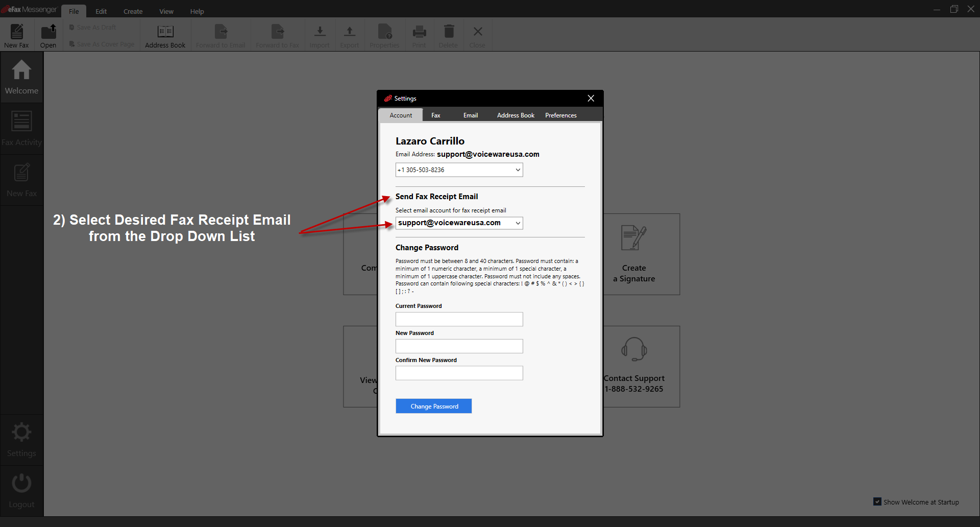Open the Edit menu
Viewport: 980px width, 527px height.
tap(101, 11)
